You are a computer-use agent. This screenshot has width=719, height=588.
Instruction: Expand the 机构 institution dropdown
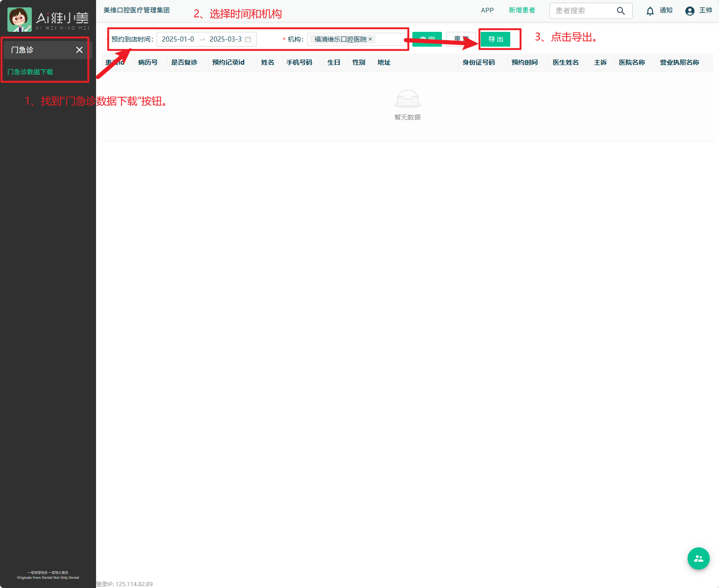point(390,39)
